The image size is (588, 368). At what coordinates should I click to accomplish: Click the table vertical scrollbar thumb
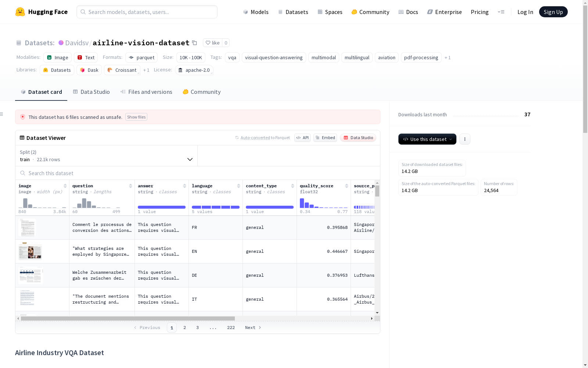pos(377,191)
